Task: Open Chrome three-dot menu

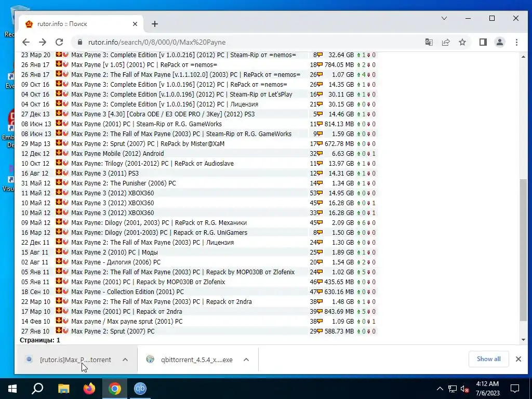Action: click(516, 42)
